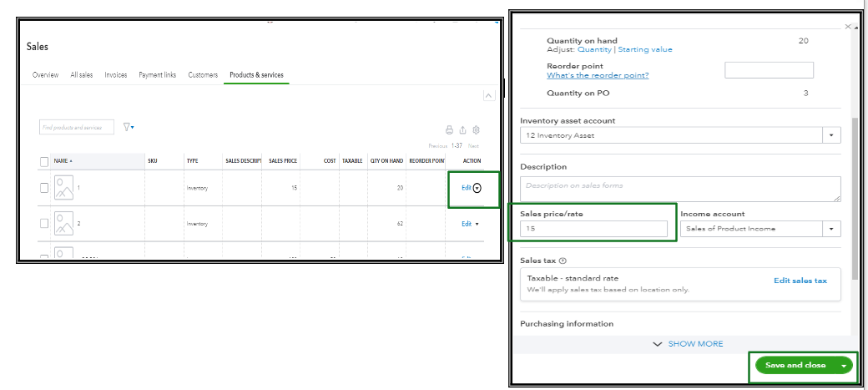Viewport: 868px width, 390px height.
Task: Switch to the All sales tab
Action: [x=82, y=75]
